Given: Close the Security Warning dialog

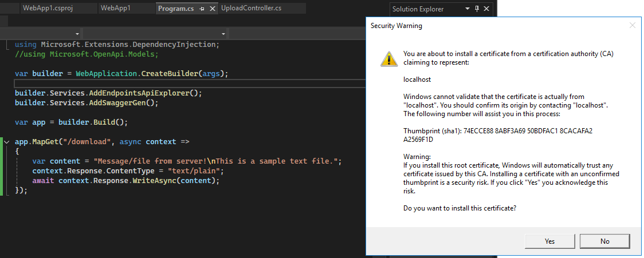Looking at the screenshot, I should (633, 25).
